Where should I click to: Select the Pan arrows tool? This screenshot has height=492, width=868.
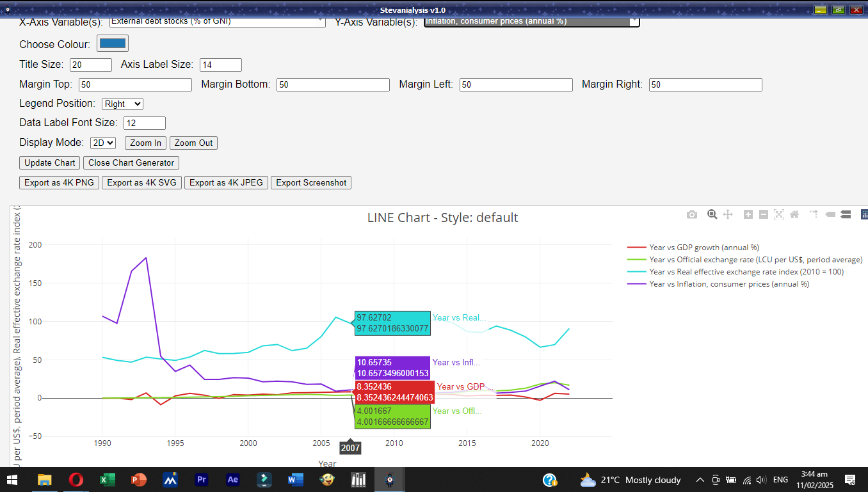728,214
